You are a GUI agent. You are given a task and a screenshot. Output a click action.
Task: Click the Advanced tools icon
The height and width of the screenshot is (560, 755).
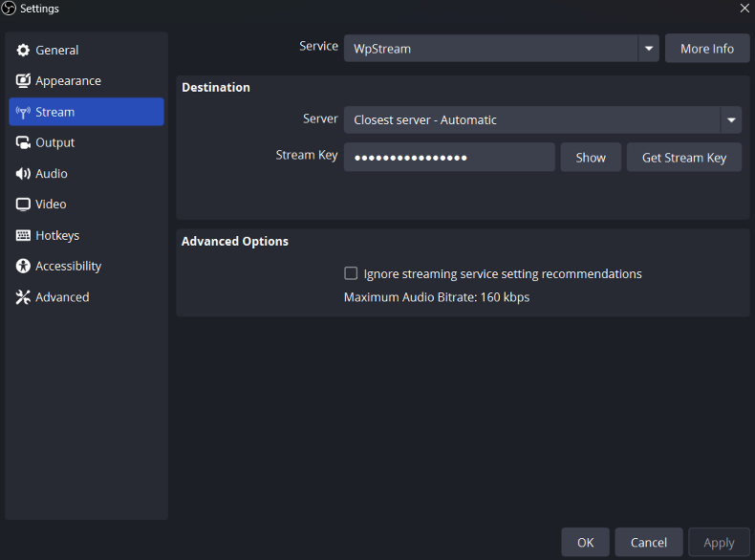coord(23,297)
